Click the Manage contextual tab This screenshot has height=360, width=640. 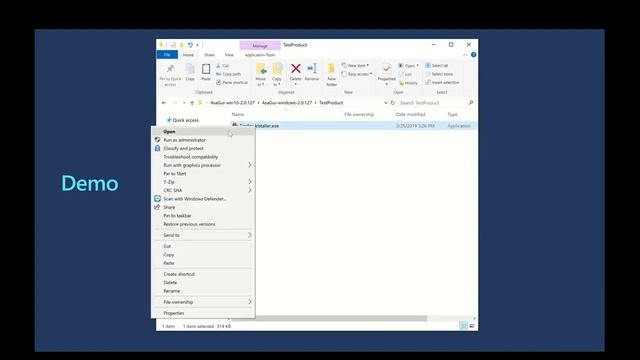(x=260, y=46)
